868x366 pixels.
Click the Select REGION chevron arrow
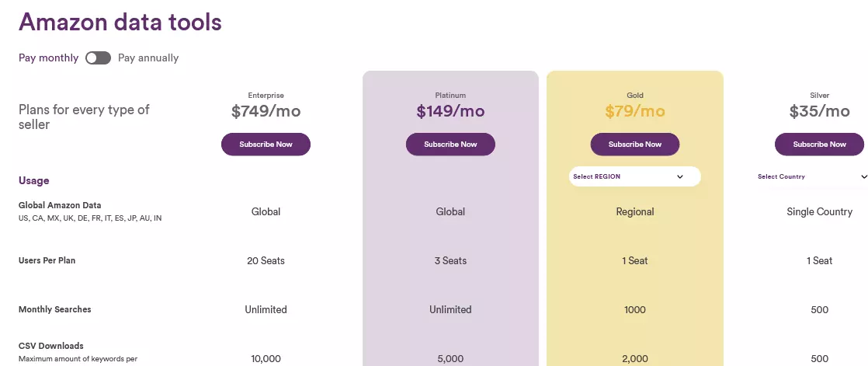[680, 176]
